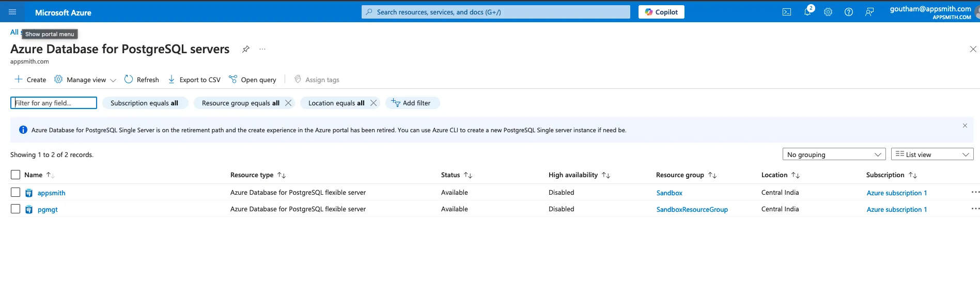Open the List view dropdown

pos(932,154)
